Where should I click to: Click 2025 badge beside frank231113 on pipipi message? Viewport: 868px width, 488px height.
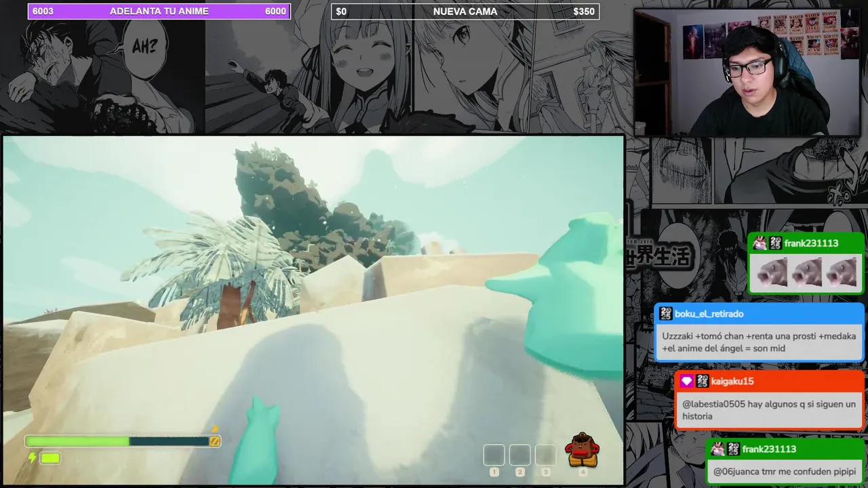733,449
